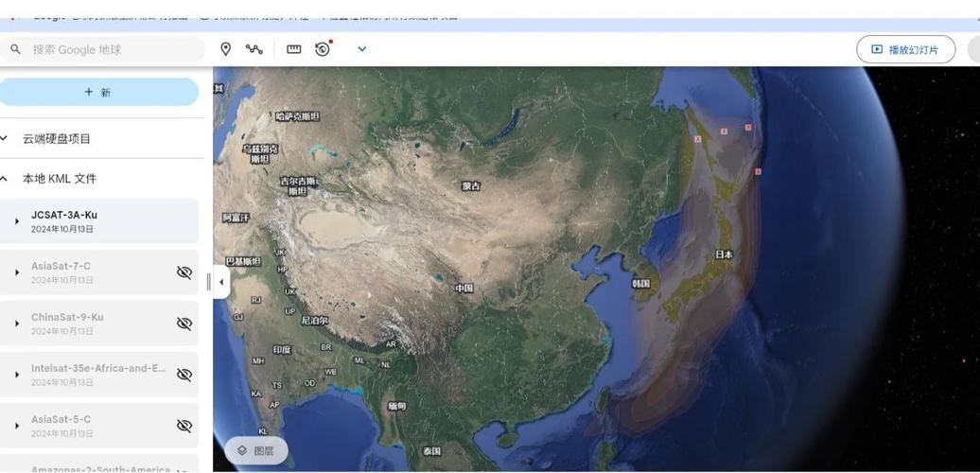
Task: Expand the toolbar dropdown chevron
Action: (362, 49)
